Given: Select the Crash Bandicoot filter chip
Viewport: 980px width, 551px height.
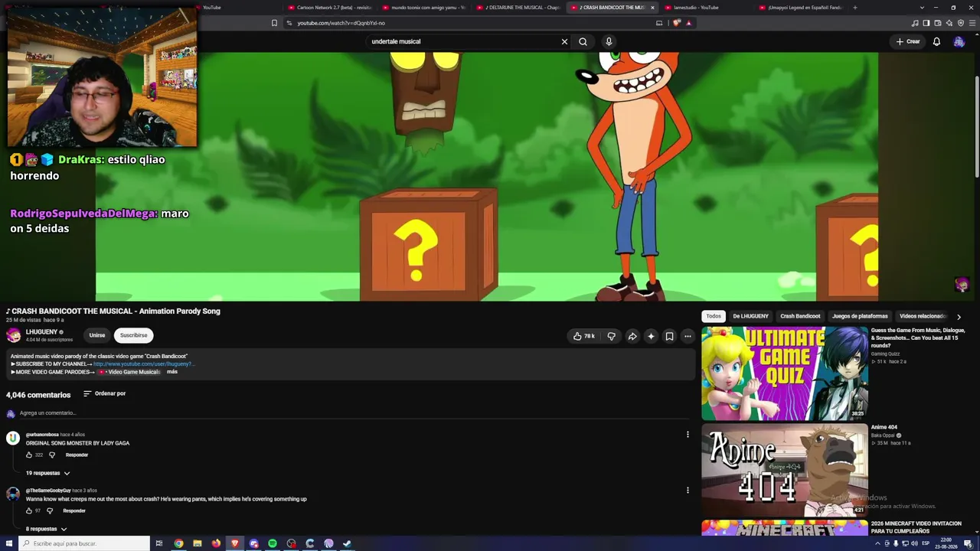Looking at the screenshot, I should [x=800, y=316].
